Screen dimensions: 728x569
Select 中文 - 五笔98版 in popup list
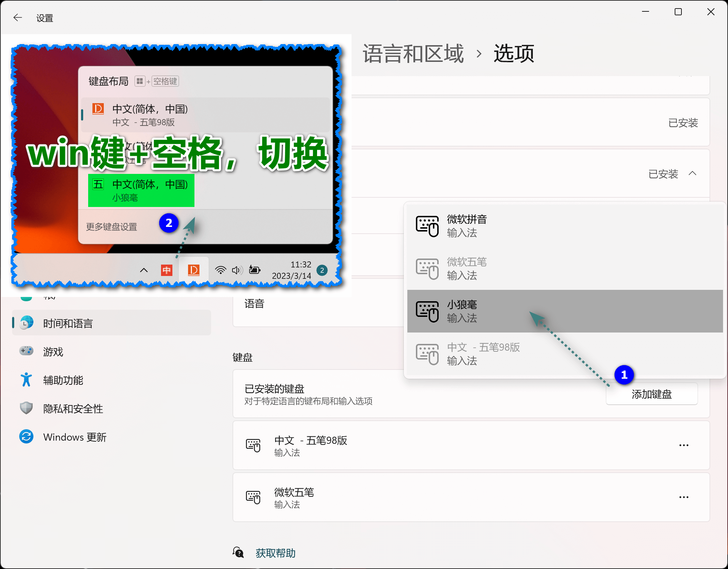point(565,354)
